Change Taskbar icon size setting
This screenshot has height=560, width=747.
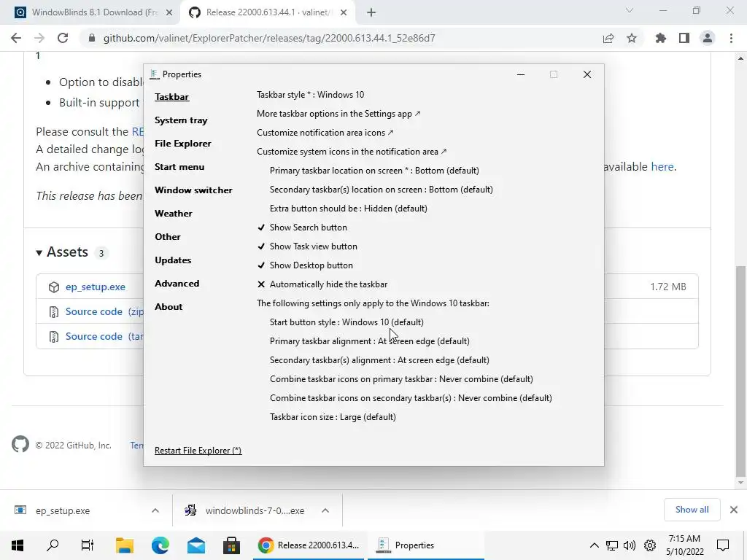point(333,417)
